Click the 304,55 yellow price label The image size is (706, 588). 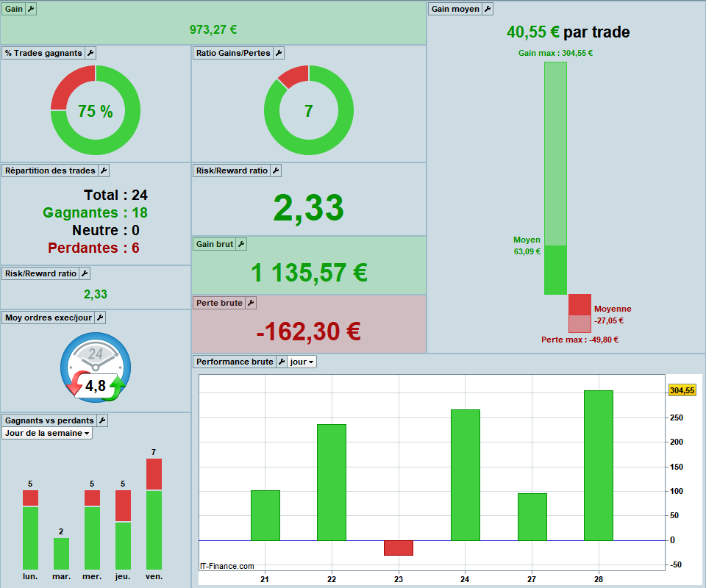tap(682, 390)
